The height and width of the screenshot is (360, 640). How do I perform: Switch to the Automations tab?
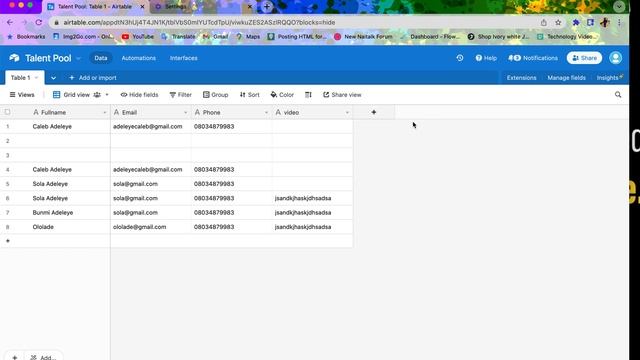[x=138, y=58]
